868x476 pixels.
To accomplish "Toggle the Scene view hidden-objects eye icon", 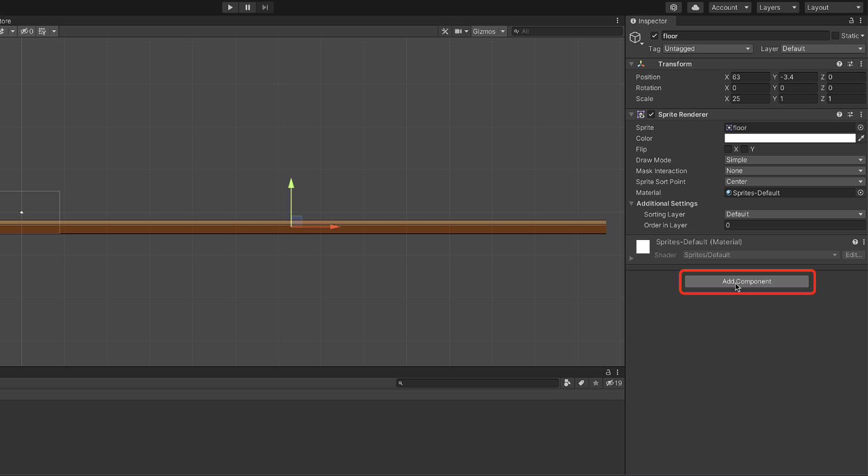I will pos(27,31).
